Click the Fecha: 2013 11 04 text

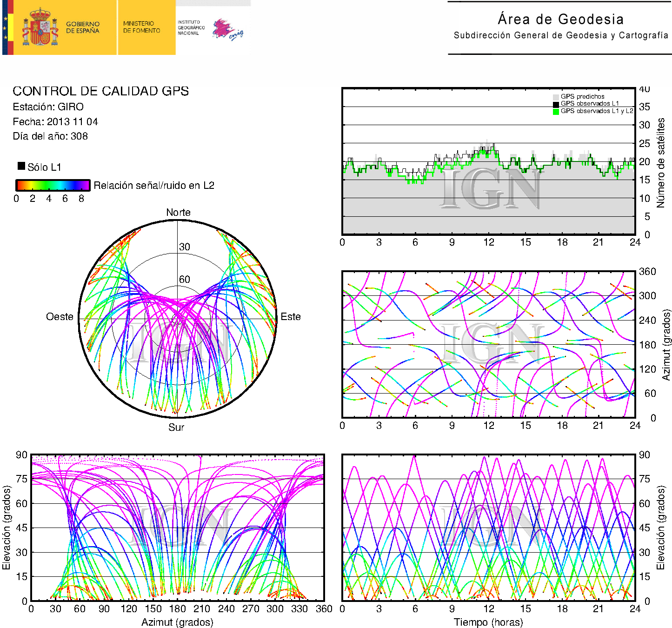point(55,122)
